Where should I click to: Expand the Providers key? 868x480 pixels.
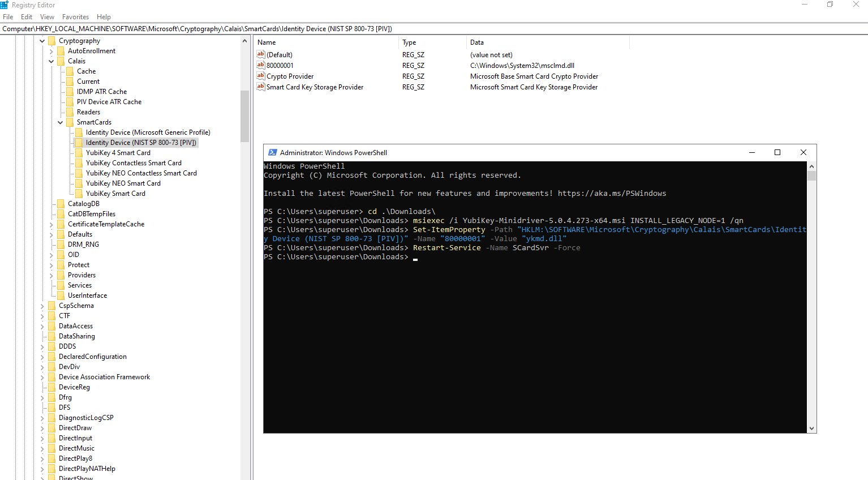51,275
